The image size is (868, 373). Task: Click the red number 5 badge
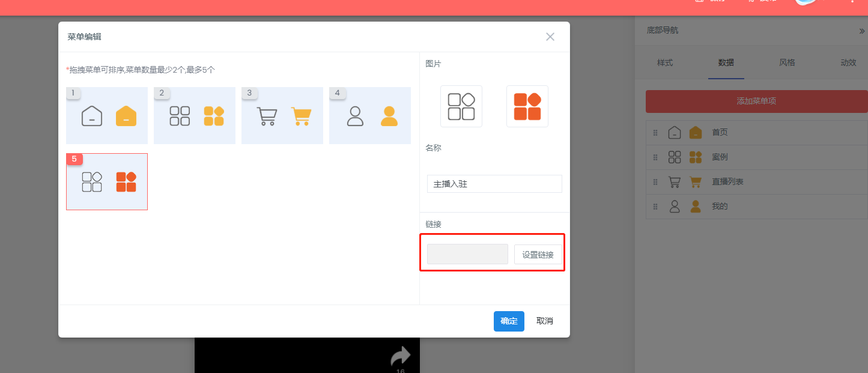(74, 159)
